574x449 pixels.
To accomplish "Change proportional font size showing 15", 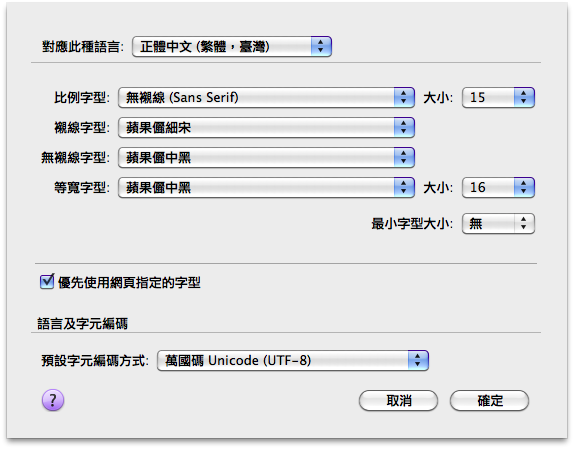I will (x=498, y=97).
